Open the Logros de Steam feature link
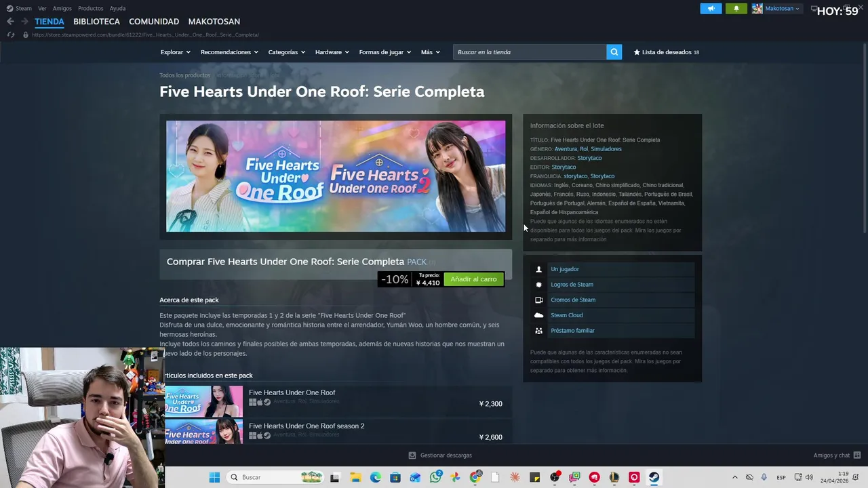The height and width of the screenshot is (488, 868). [572, 285]
